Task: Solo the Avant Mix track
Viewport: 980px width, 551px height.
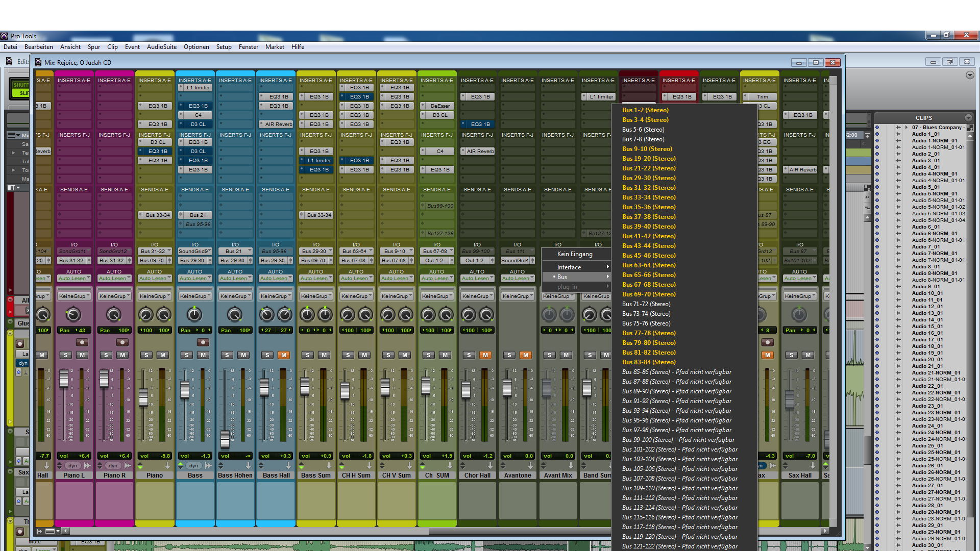Action: (x=549, y=355)
